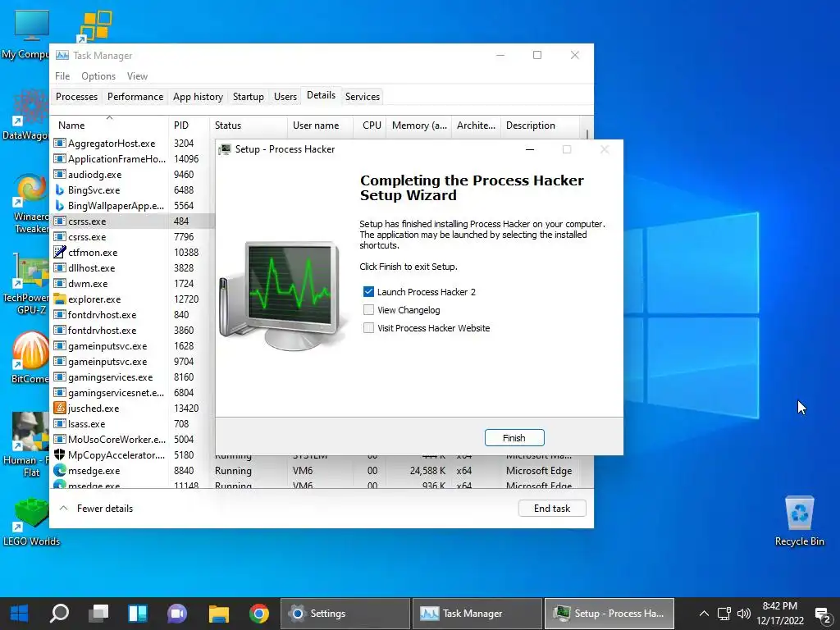This screenshot has width=840, height=630.
Task: Open the Startup tab
Action: coord(248,97)
